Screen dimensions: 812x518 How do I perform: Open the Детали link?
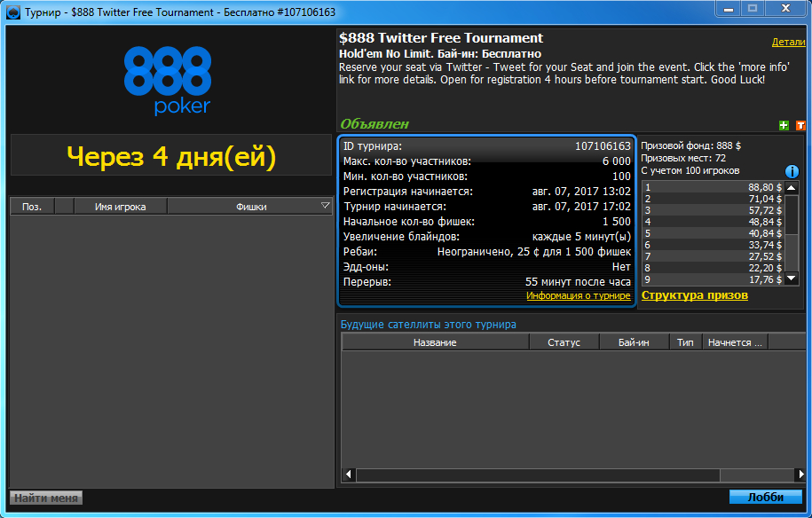pos(788,42)
